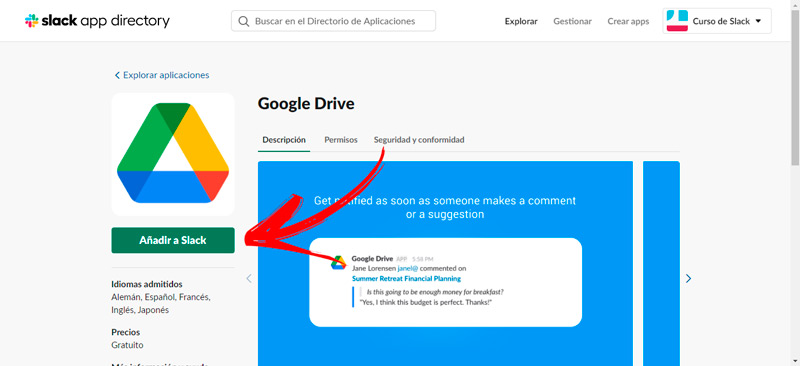800x366 pixels.
Task: Click the large Google Drive app logo
Action: pos(173,154)
